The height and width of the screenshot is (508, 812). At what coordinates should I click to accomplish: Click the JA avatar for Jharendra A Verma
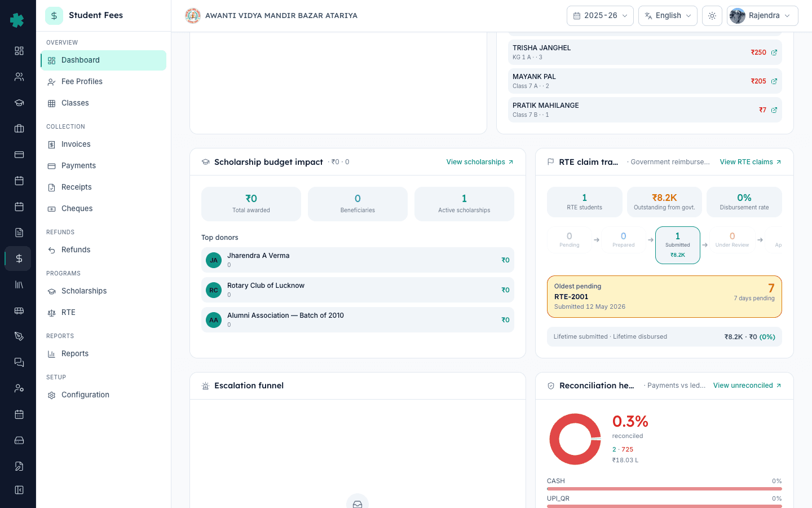click(214, 260)
